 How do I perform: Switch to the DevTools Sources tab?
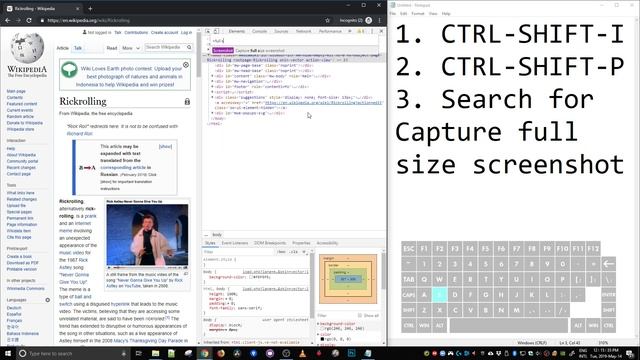click(281, 31)
